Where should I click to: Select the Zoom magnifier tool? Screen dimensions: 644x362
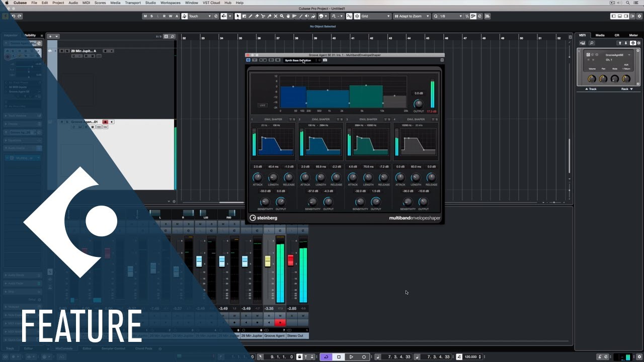point(282,16)
